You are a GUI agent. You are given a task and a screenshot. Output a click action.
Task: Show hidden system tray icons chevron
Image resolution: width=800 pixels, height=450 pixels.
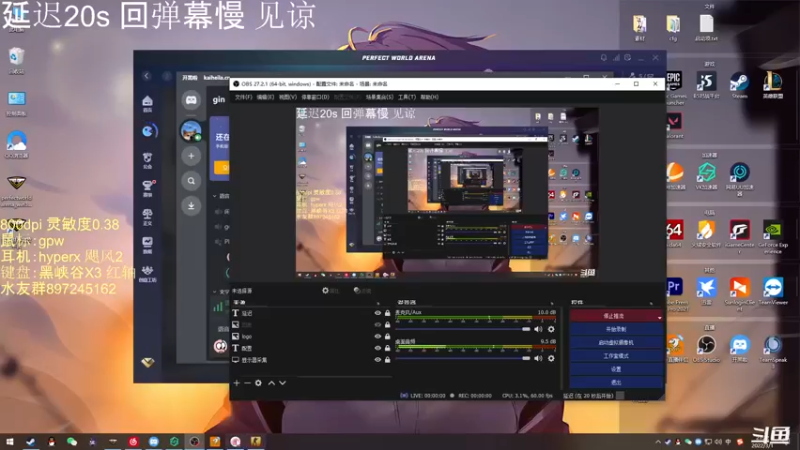tap(658, 442)
